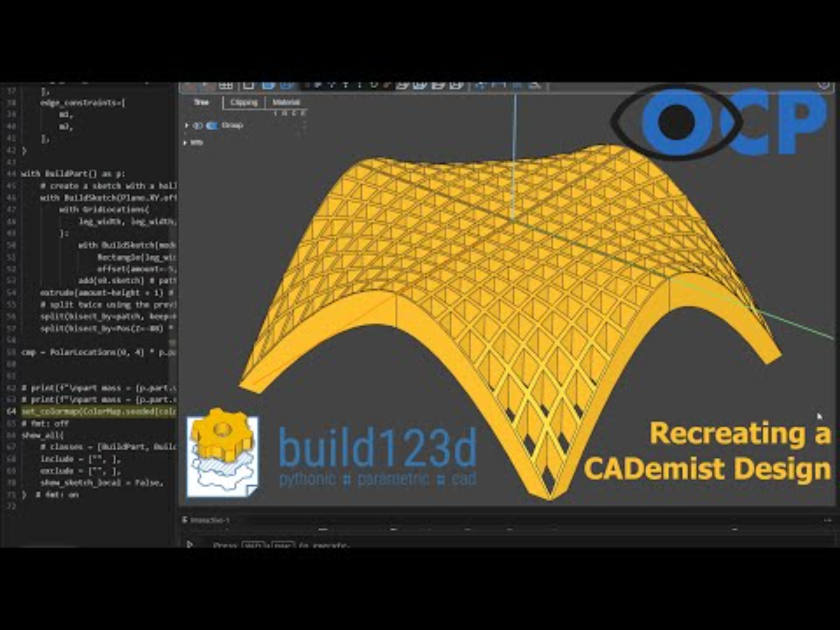Click ellipsis menu of Interactive-1 panel
The width and height of the screenshot is (840, 630).
click(x=827, y=520)
